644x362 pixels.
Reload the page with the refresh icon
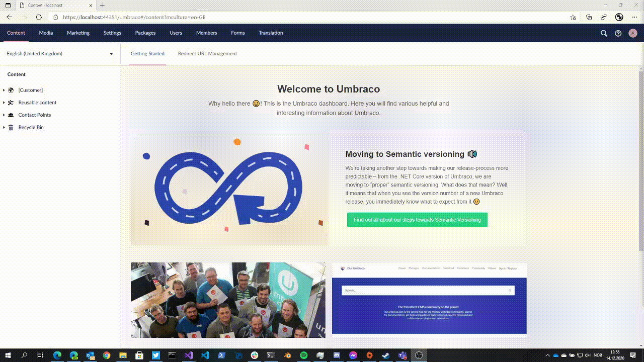[39, 17]
